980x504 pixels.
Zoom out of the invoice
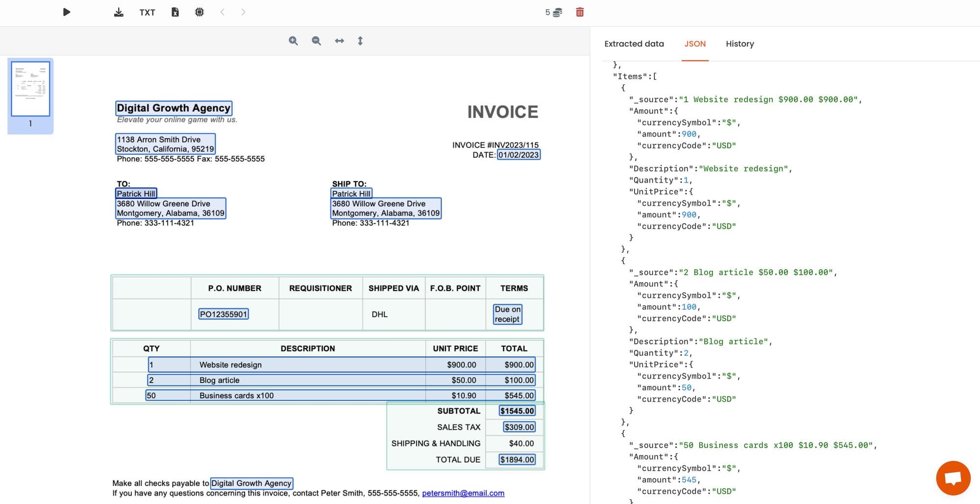click(317, 41)
